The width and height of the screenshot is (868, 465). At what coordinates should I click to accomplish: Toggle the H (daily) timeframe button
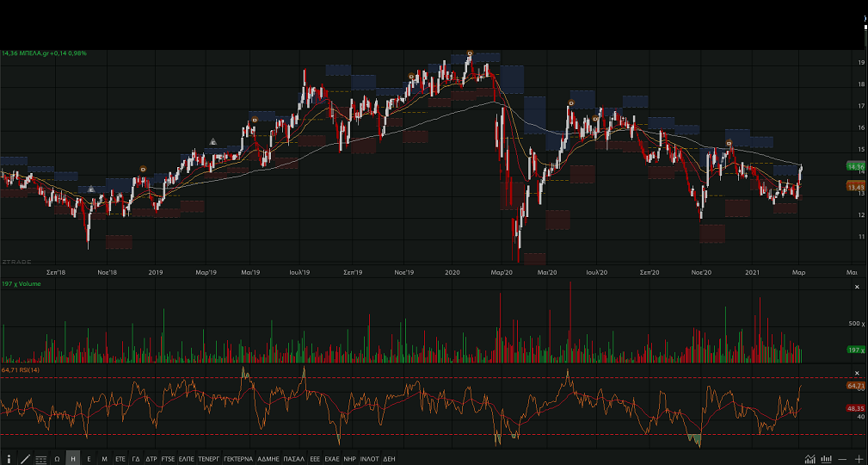73,459
